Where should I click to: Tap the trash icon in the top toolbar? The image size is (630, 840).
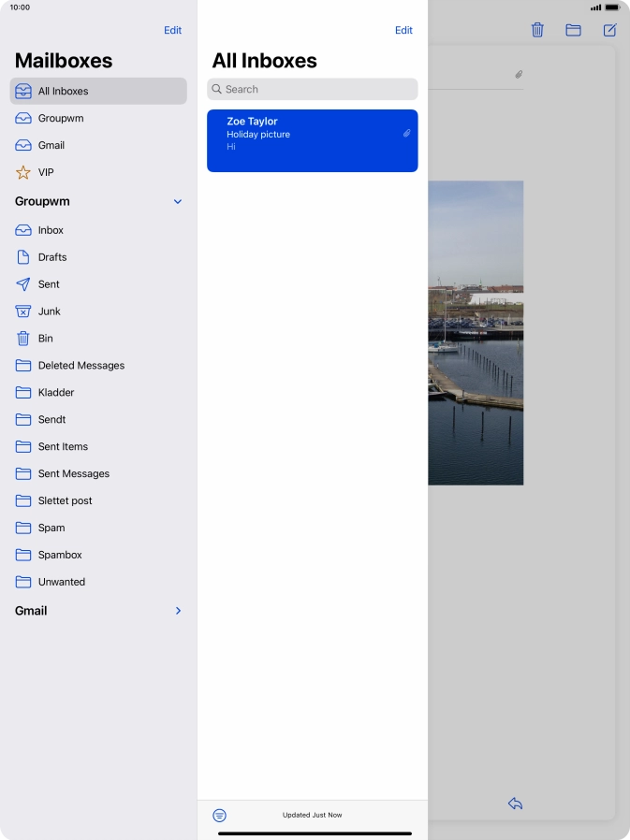coord(537,30)
